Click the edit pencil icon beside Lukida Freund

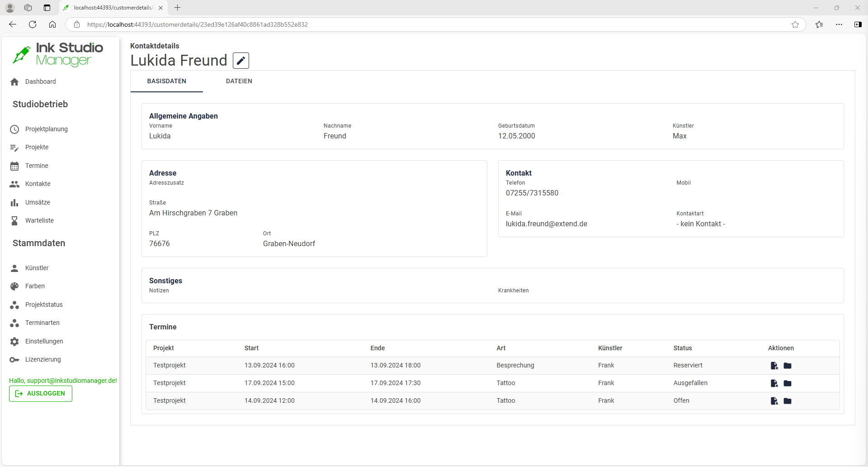[241, 61]
